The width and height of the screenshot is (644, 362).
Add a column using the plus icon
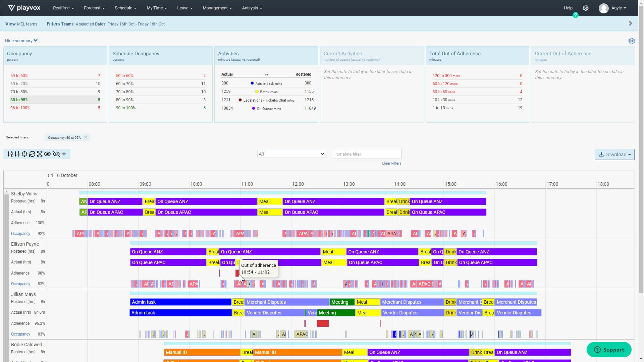(64, 154)
